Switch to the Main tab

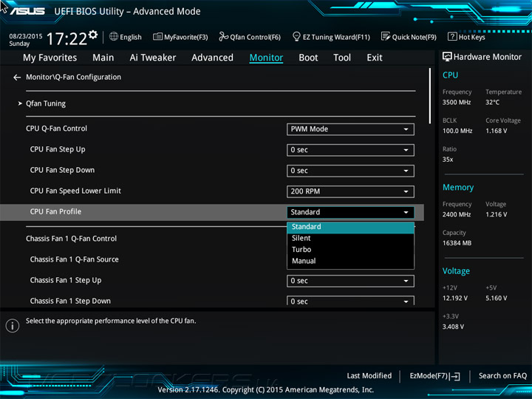(x=103, y=58)
